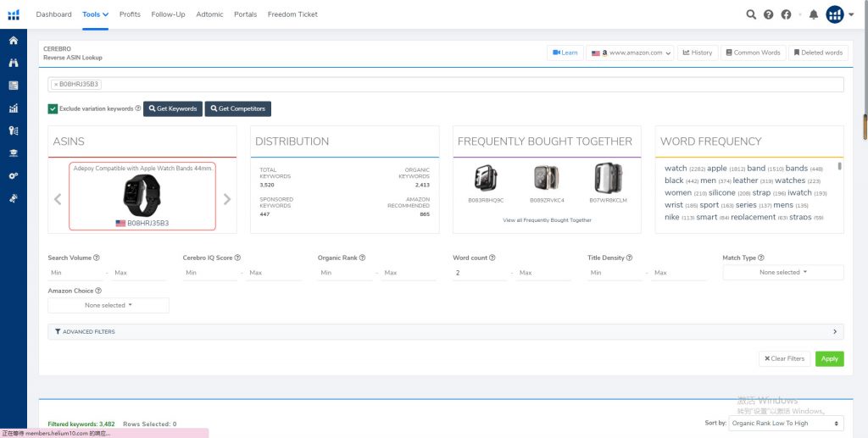Open the notifications bell

point(814,14)
